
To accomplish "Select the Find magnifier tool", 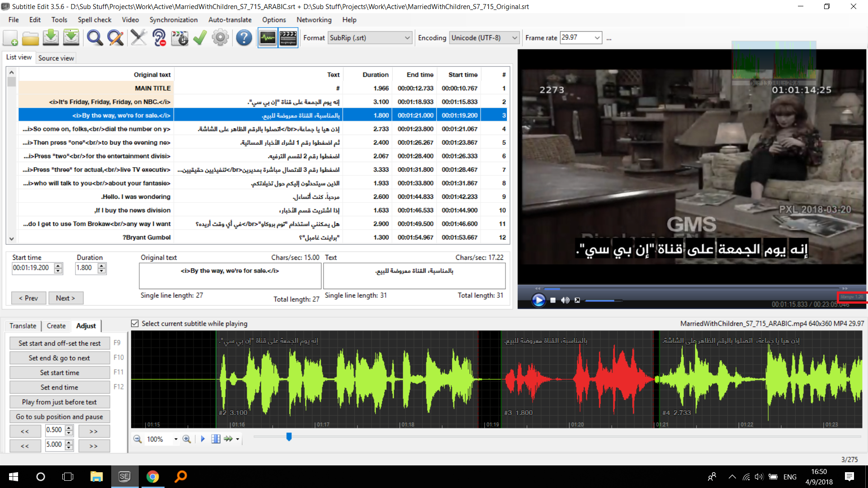I will click(94, 38).
